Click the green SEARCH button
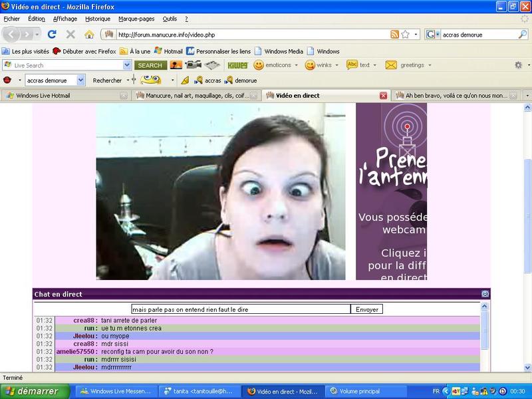Image resolution: width=532 pixels, height=399 pixels. (150, 65)
